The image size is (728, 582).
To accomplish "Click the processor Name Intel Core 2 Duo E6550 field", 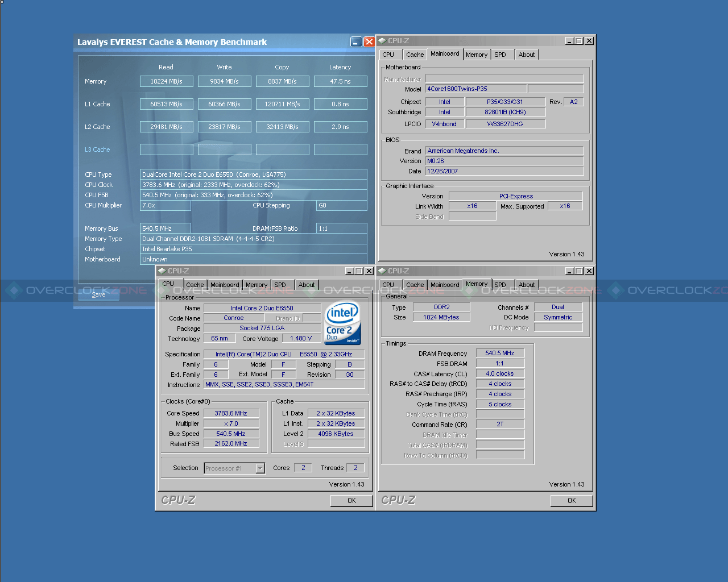I will pos(262,308).
